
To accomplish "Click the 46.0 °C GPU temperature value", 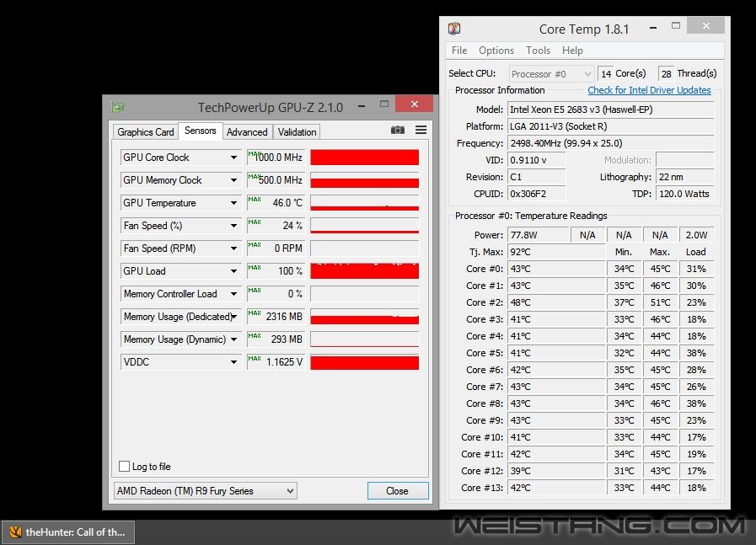I will click(x=276, y=202).
